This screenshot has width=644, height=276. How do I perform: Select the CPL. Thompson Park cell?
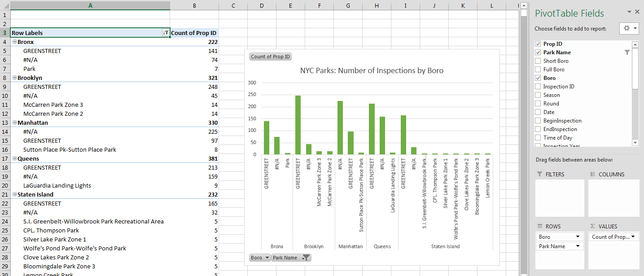pyautogui.click(x=90, y=230)
